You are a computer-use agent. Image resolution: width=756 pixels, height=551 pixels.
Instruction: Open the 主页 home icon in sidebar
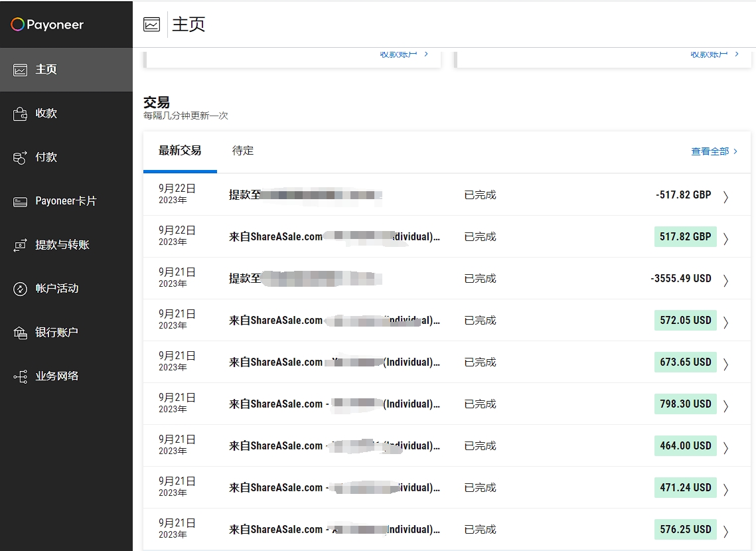[x=21, y=70]
